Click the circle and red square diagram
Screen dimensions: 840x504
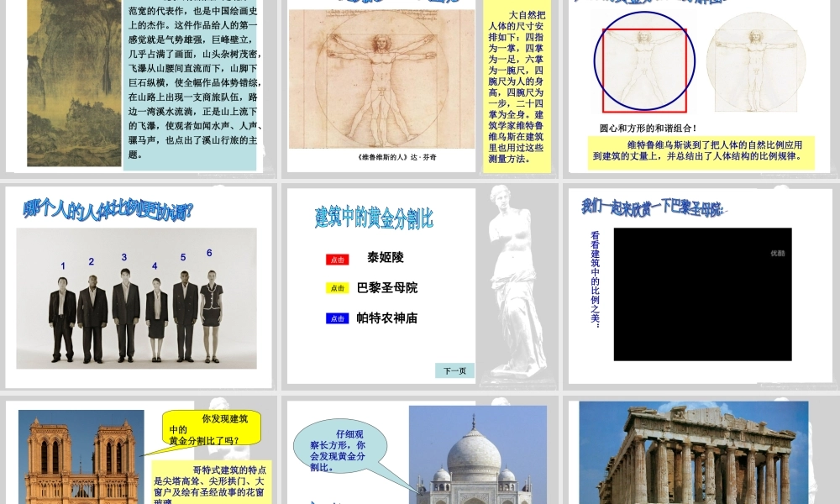[644, 61]
